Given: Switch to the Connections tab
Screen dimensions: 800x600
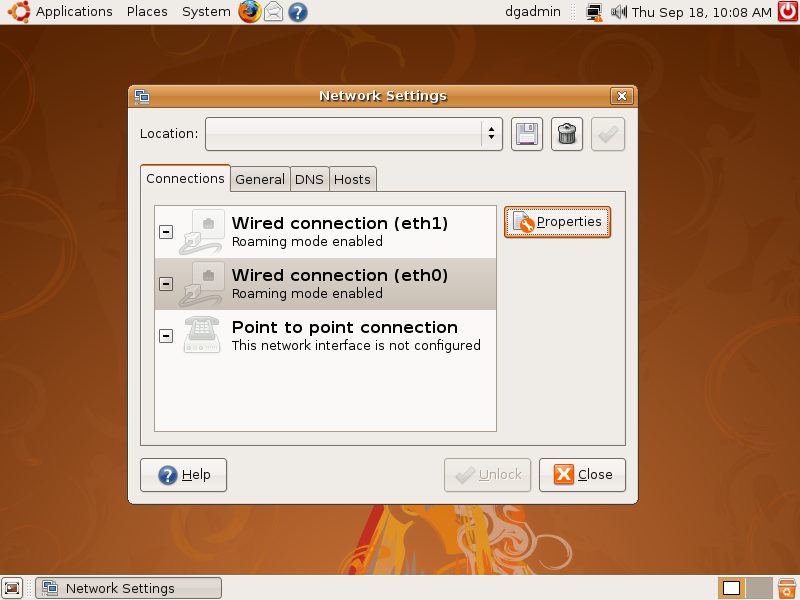Looking at the screenshot, I should tap(185, 179).
